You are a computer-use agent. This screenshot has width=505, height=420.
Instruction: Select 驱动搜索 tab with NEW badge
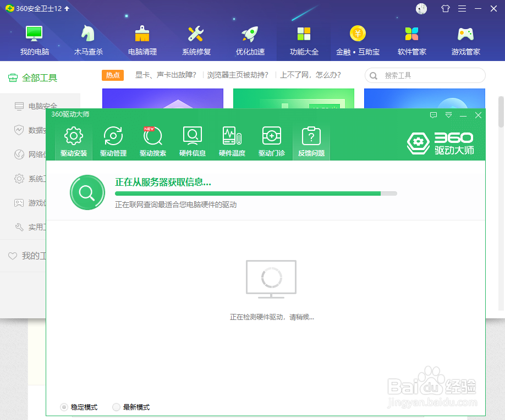pos(153,142)
